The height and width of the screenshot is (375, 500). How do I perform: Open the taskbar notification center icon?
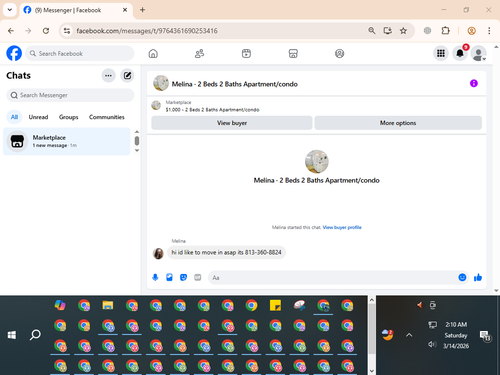(485, 335)
